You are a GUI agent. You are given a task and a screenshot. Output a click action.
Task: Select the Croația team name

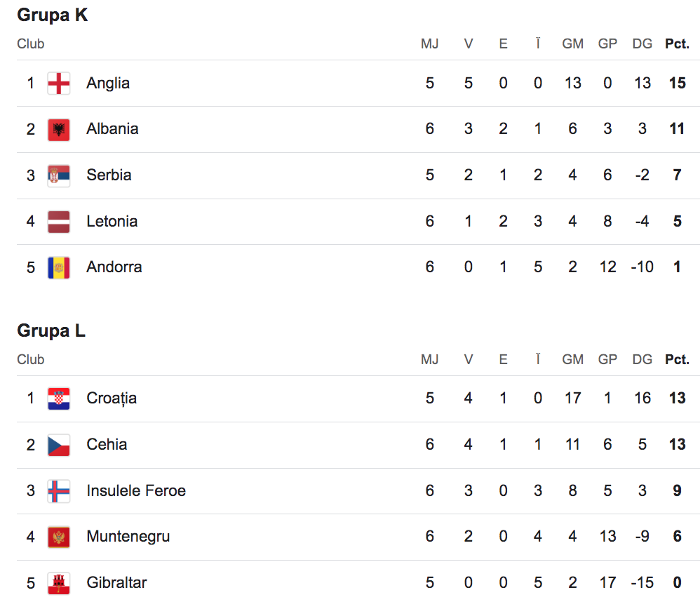(112, 399)
